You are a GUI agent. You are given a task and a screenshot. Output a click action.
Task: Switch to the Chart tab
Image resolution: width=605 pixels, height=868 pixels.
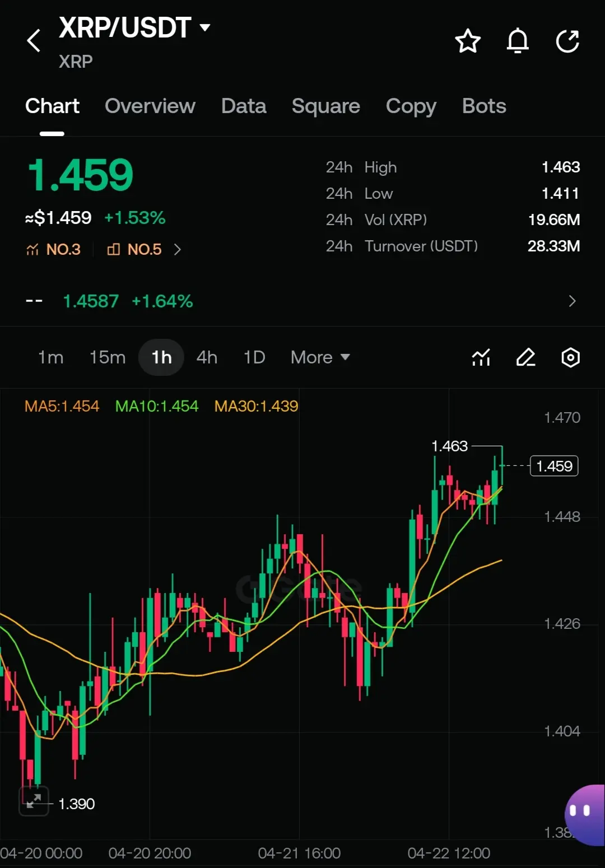click(52, 106)
